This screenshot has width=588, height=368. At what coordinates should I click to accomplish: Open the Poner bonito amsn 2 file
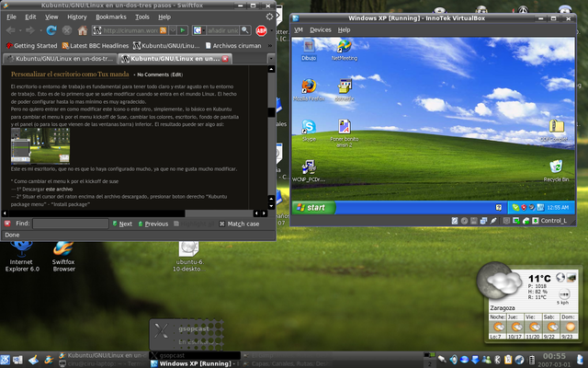(x=345, y=132)
